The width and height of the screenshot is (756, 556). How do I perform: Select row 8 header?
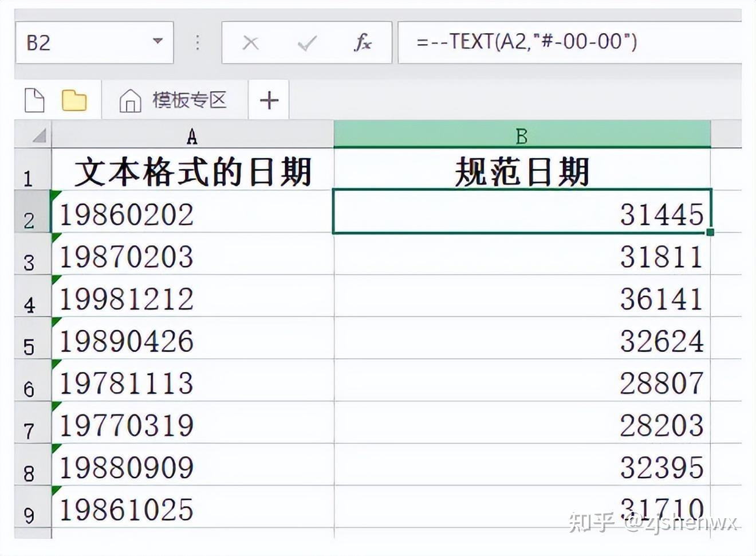pyautogui.click(x=33, y=465)
